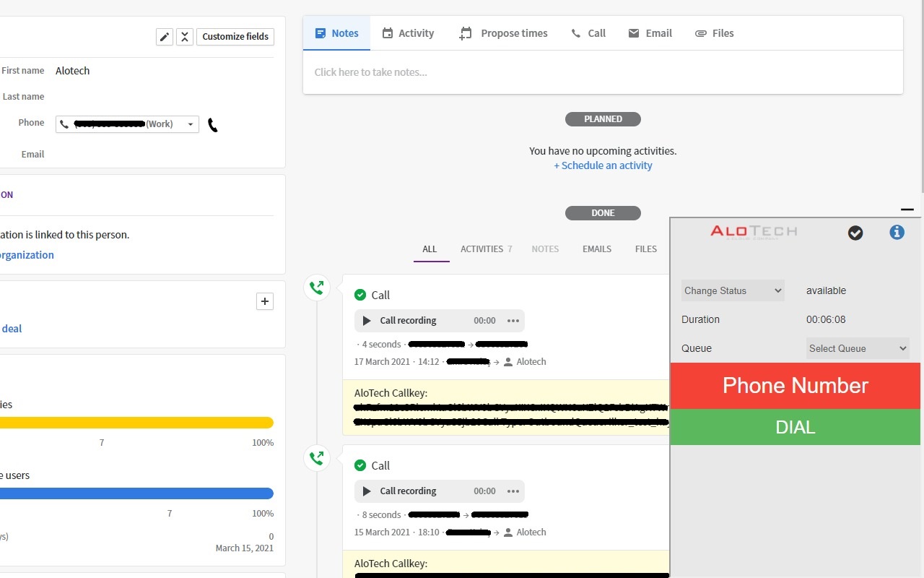Image resolution: width=924 pixels, height=578 pixels.
Task: Add a deal with the plus button
Action: point(265,301)
